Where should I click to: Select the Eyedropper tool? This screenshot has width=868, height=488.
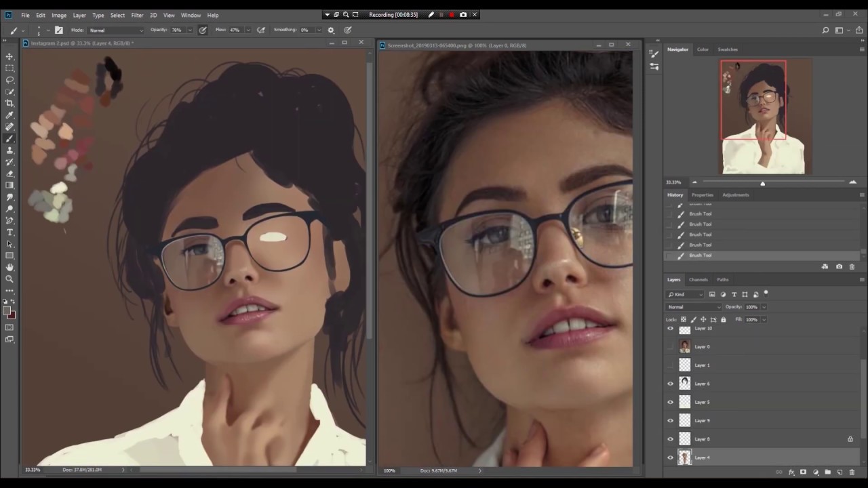tap(9, 115)
